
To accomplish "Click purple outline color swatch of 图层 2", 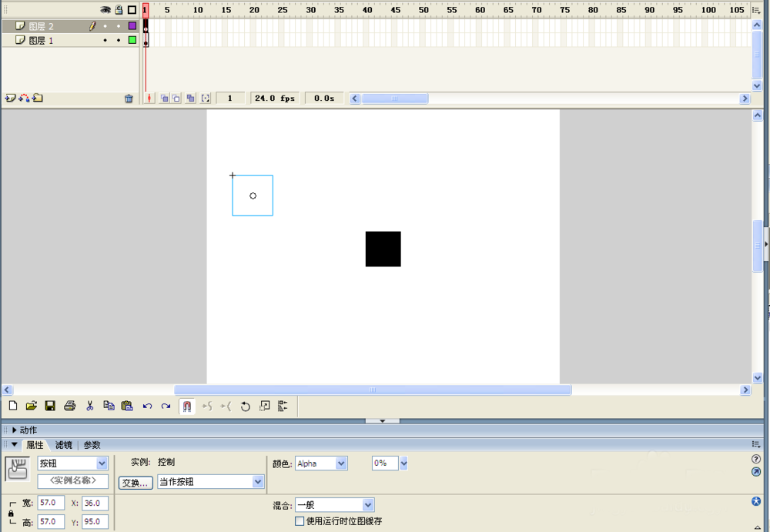I will 132,26.
